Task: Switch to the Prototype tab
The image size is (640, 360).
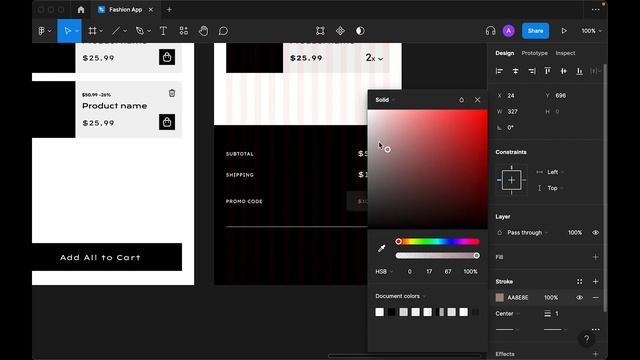Action: pos(534,53)
